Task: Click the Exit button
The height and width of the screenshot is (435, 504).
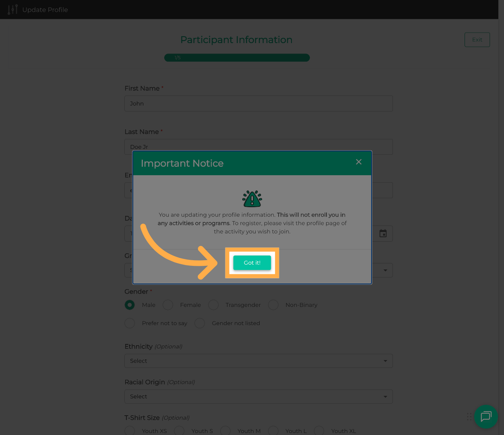Action: click(477, 39)
